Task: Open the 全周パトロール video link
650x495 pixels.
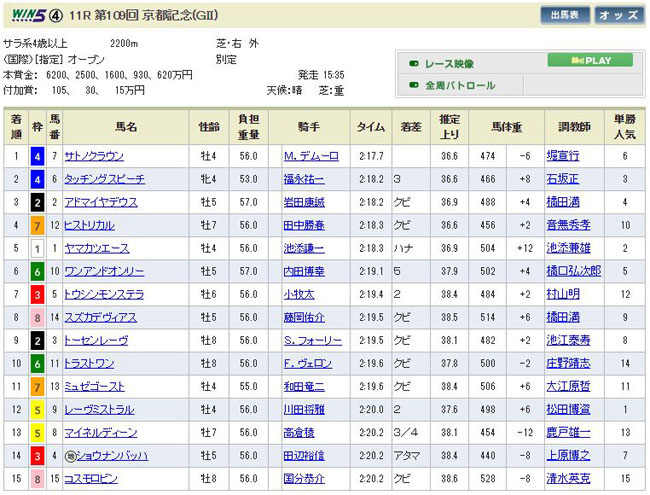Action: pyautogui.click(x=461, y=86)
